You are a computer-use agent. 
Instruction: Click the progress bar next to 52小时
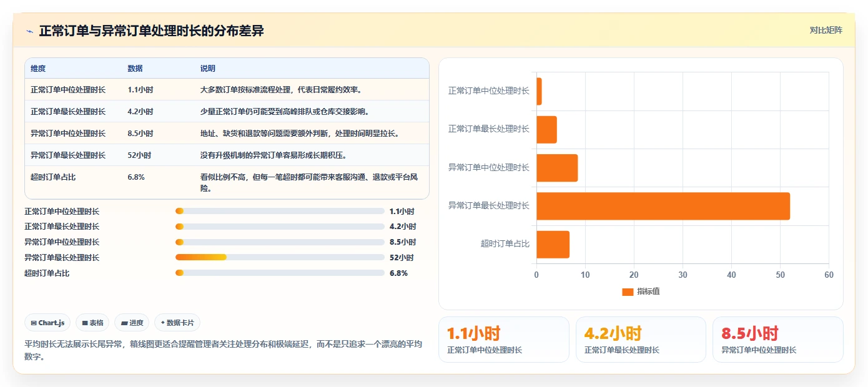click(x=280, y=257)
